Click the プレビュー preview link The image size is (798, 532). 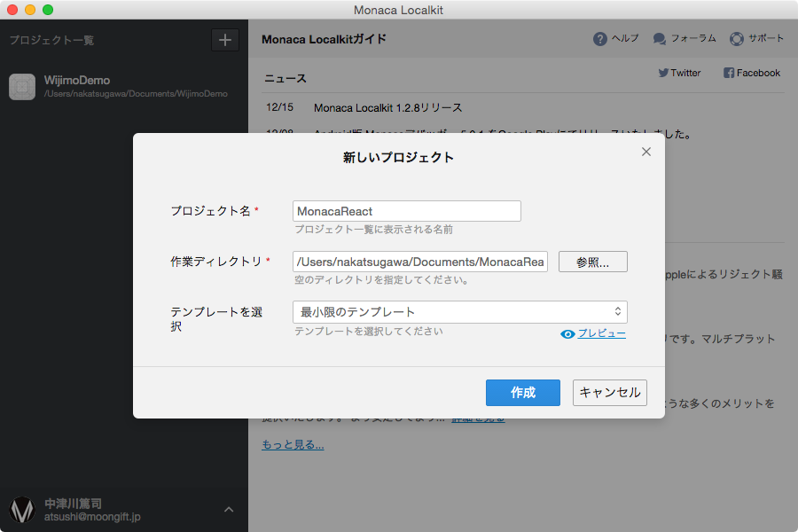click(x=602, y=334)
